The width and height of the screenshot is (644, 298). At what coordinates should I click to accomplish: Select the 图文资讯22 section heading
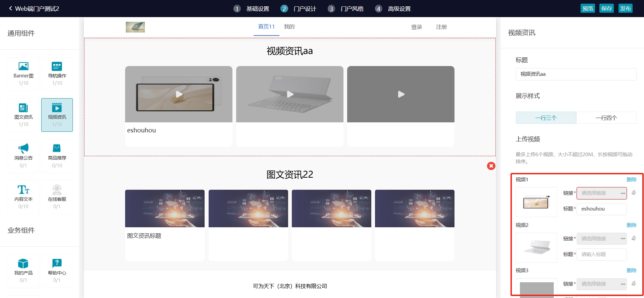click(290, 174)
